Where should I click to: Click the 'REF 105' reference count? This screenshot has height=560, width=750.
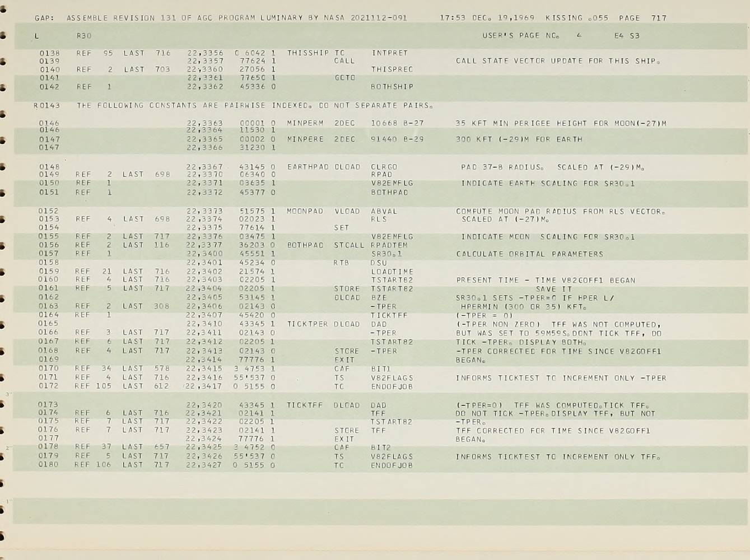[93, 386]
